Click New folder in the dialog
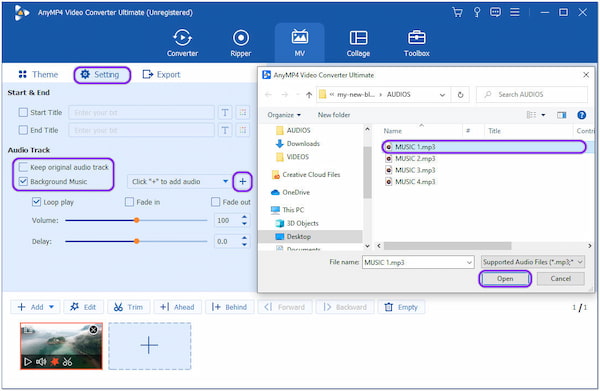 coord(334,115)
